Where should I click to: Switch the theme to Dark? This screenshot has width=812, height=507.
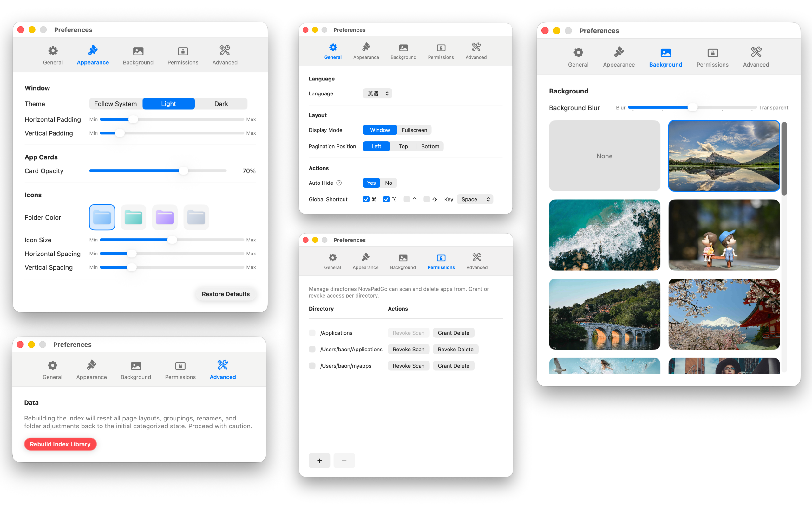click(221, 104)
